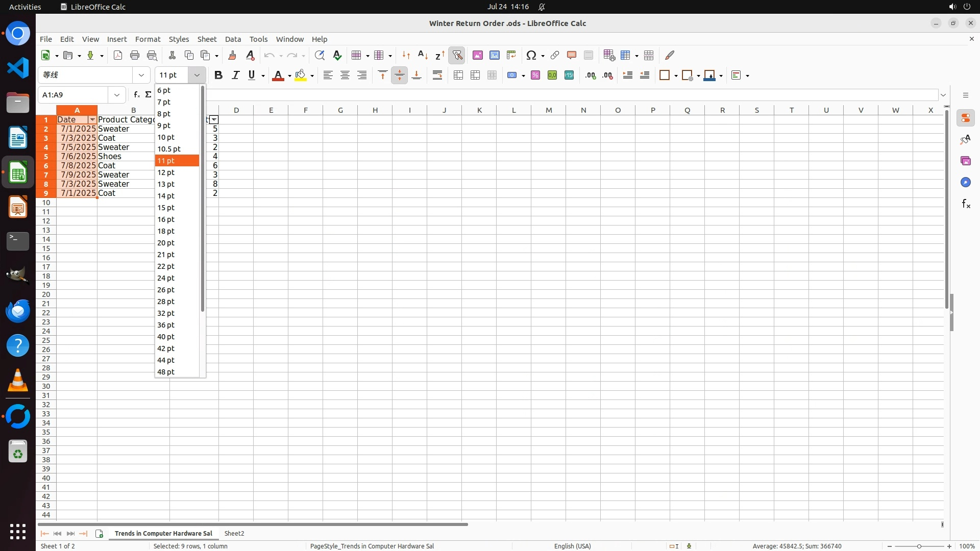Click the Name Box input field
The image size is (980, 551).
[x=74, y=94]
